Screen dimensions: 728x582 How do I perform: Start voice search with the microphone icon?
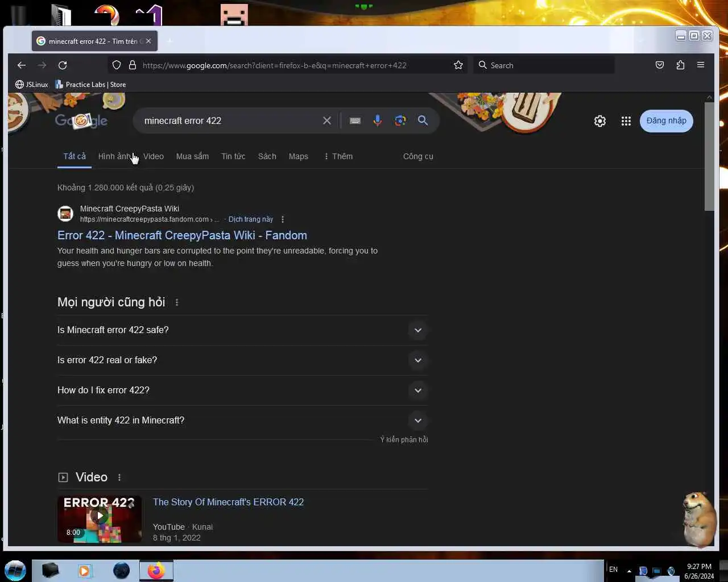pyautogui.click(x=378, y=120)
